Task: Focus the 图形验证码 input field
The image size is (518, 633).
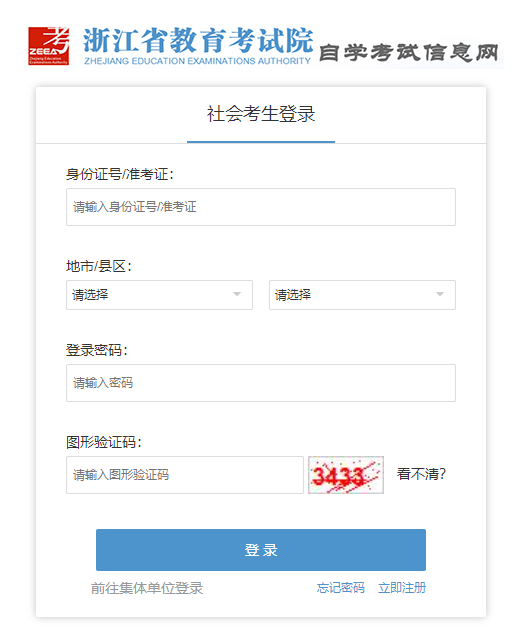Action: point(185,475)
